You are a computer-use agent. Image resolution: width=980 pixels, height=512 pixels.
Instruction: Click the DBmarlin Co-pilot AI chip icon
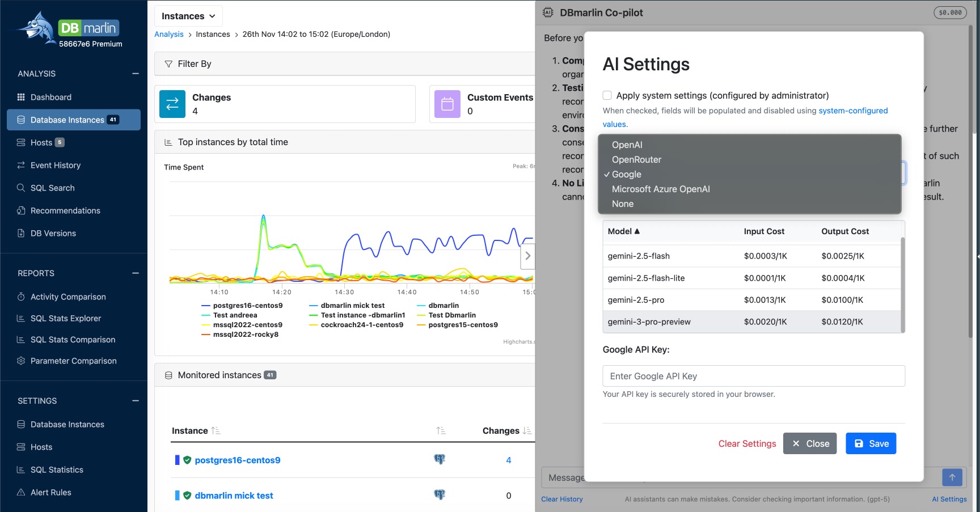pos(548,12)
